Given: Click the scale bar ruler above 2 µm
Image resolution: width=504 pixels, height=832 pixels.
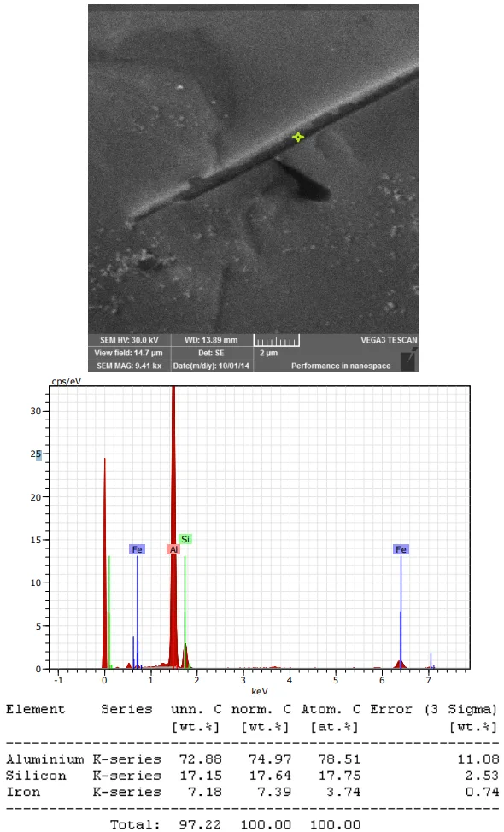Looking at the screenshot, I should click(277, 340).
